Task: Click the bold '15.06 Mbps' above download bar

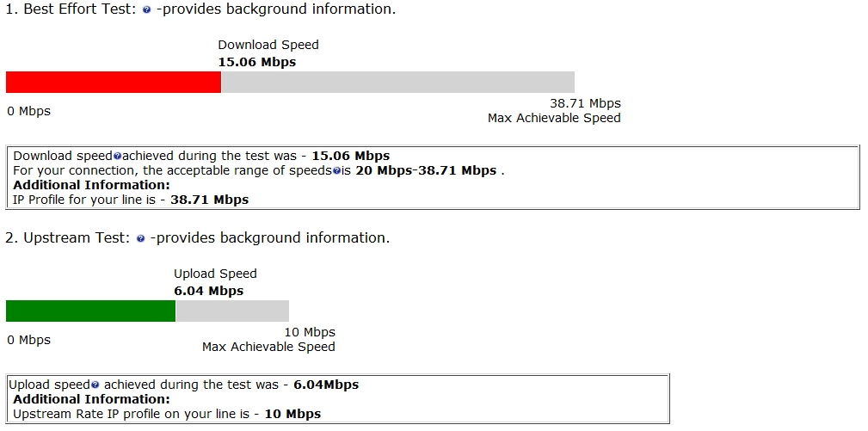Action: tap(256, 62)
